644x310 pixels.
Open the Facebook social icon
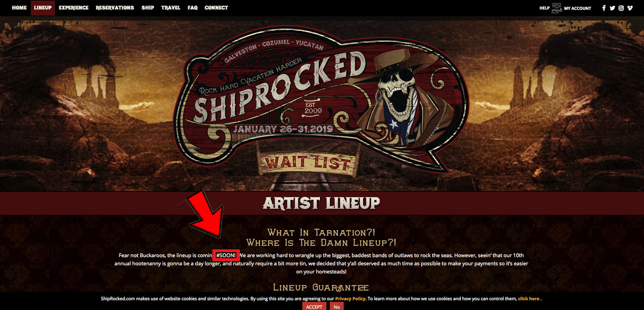coord(603,8)
